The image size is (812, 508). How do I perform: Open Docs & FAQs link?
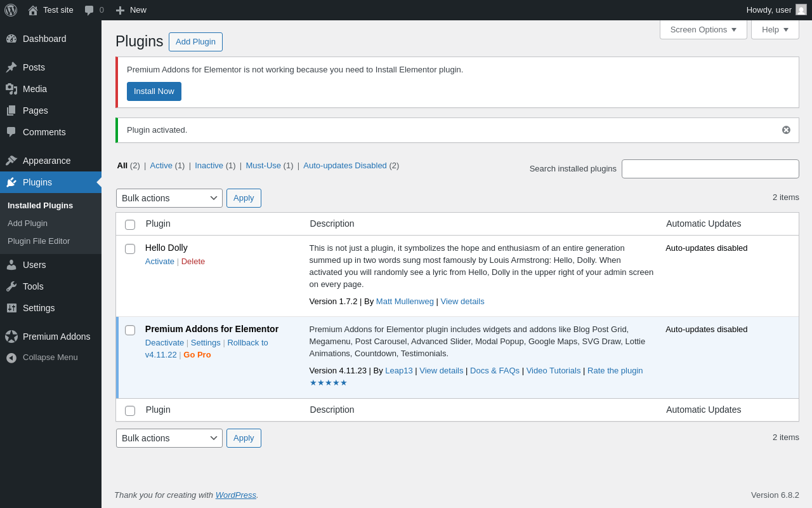(495, 371)
